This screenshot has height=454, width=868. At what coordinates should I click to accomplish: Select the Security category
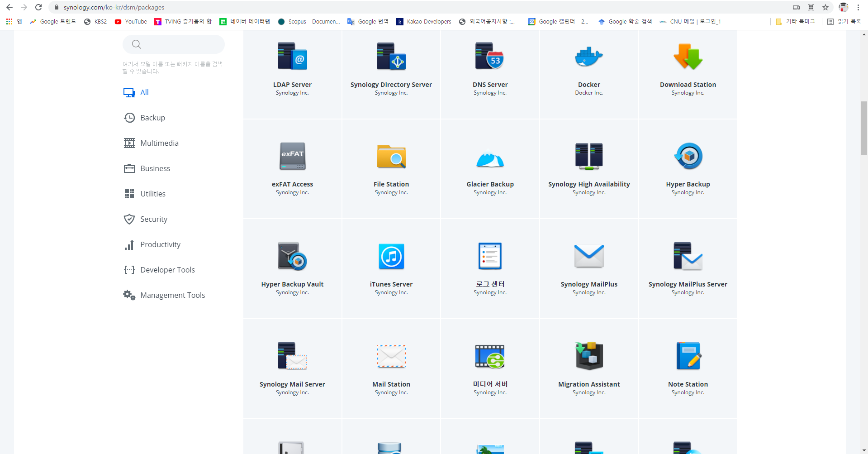pyautogui.click(x=146, y=219)
